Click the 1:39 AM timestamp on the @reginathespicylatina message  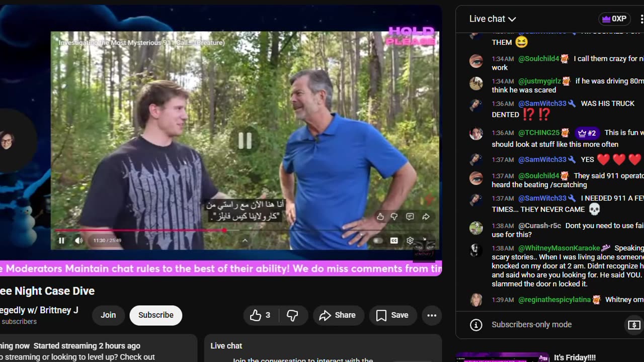point(503,300)
